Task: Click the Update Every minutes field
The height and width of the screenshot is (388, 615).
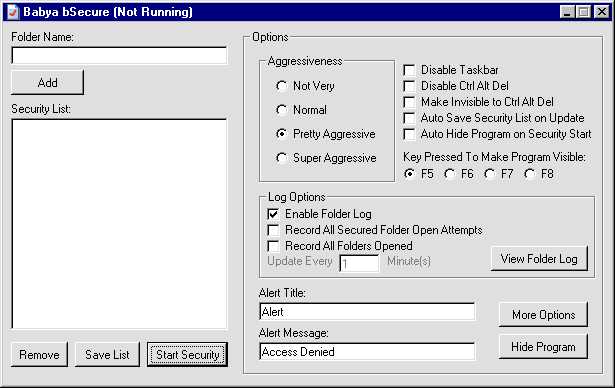Action: point(359,263)
